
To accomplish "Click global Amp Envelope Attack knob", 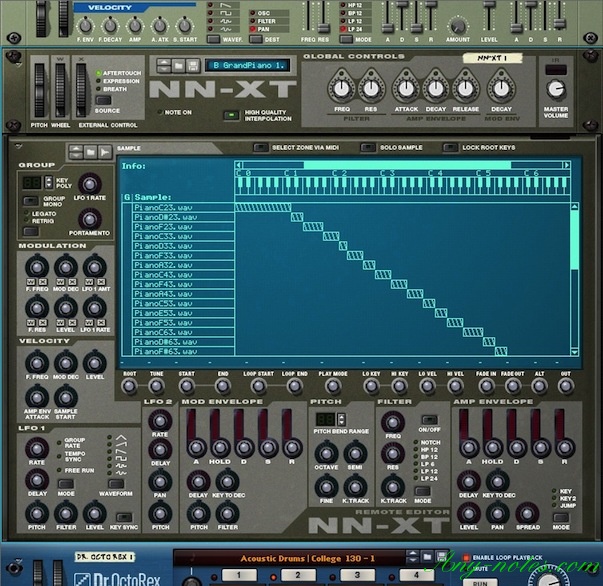I will point(406,89).
